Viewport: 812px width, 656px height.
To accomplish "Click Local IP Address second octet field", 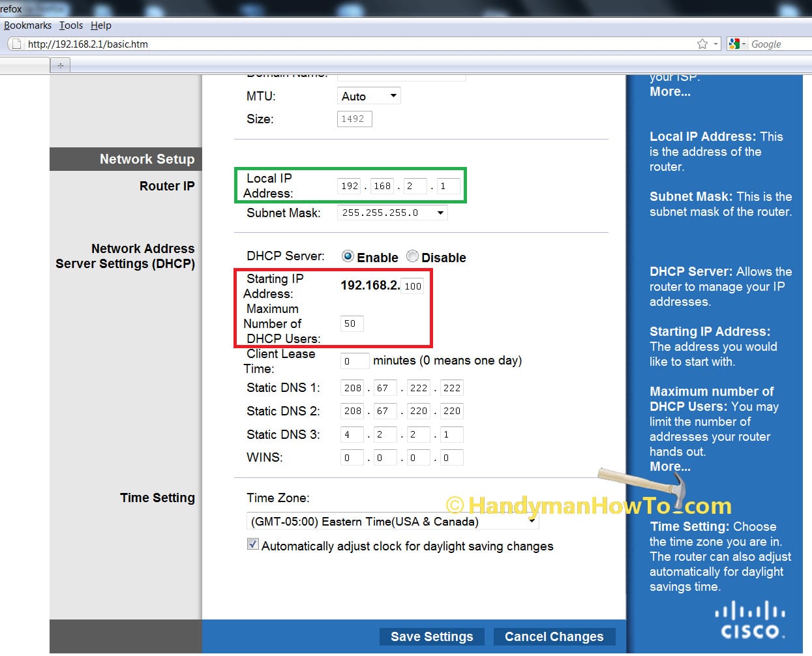I will [x=382, y=186].
